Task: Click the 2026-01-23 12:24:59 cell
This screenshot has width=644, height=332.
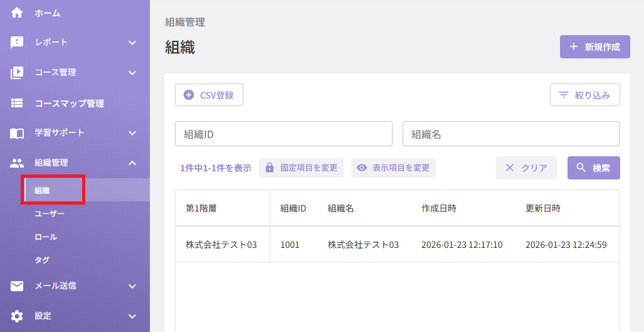Action: pyautogui.click(x=566, y=245)
